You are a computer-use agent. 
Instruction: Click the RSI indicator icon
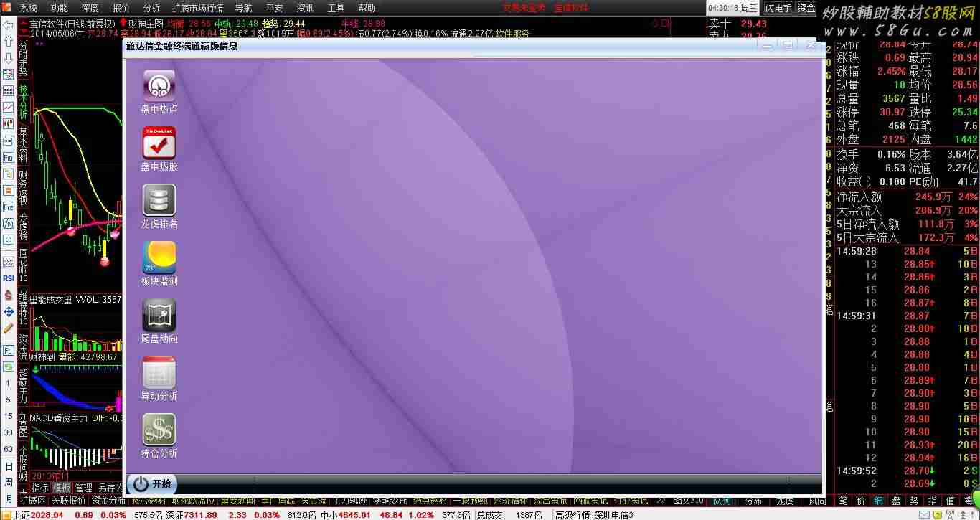coord(9,278)
